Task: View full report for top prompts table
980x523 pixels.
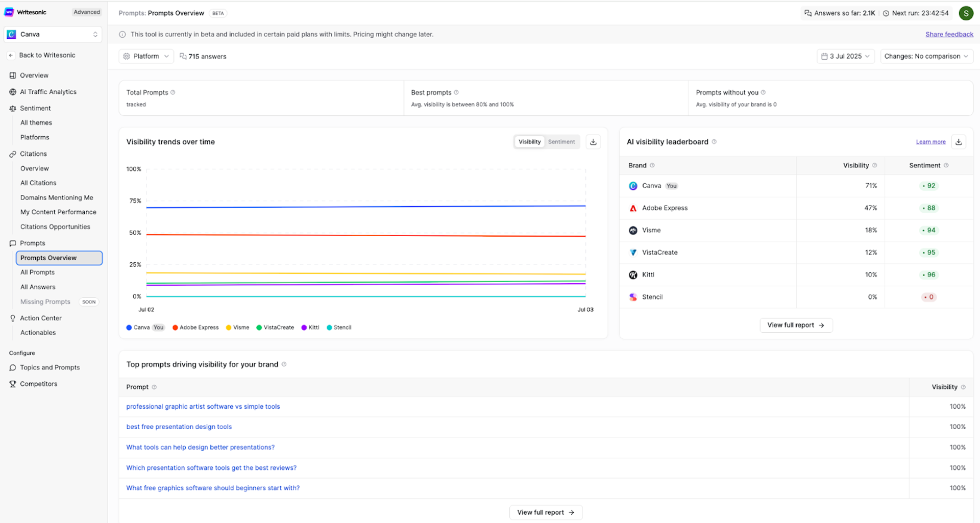Action: click(x=546, y=512)
